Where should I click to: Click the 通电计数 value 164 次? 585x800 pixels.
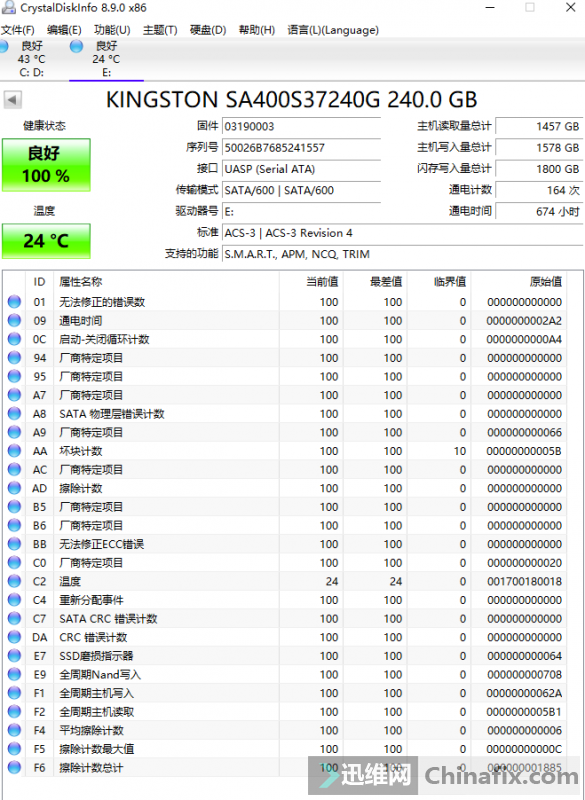coord(539,190)
